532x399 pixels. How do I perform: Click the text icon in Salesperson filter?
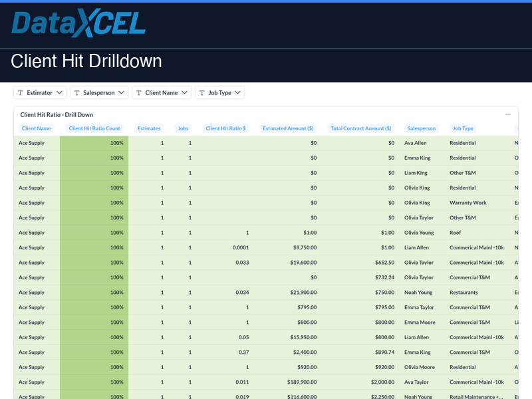(76, 92)
